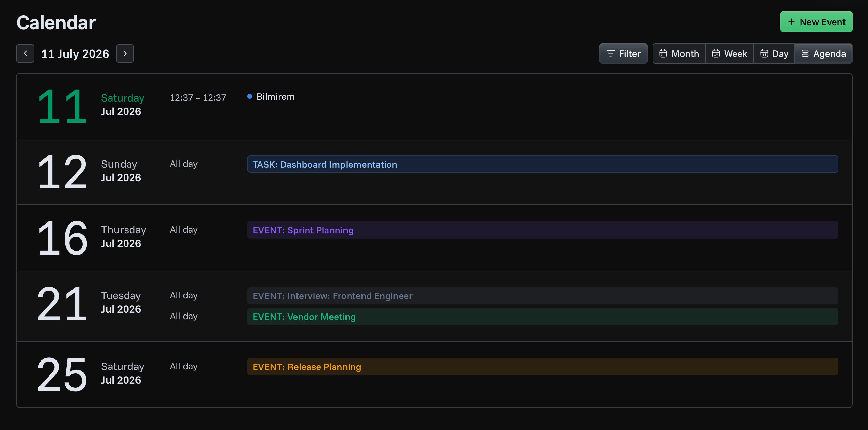Open the Filter options

(623, 53)
